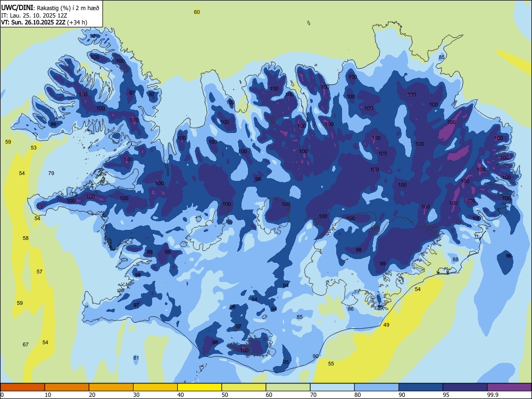Click the 10–20 orange legend swatch
The width and height of the screenshot is (532, 399).
click(x=67, y=387)
